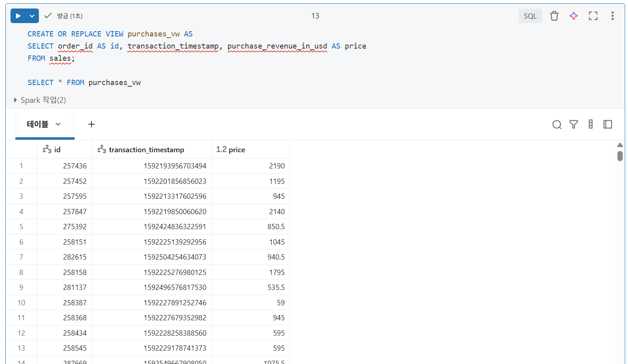Select the id cell 258151
Screen dimensions: 628x364
pyautogui.click(x=64, y=242)
